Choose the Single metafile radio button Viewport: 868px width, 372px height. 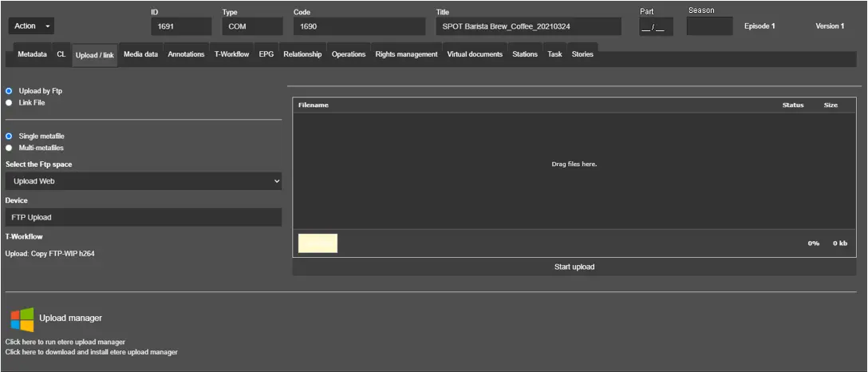pyautogui.click(x=10, y=137)
